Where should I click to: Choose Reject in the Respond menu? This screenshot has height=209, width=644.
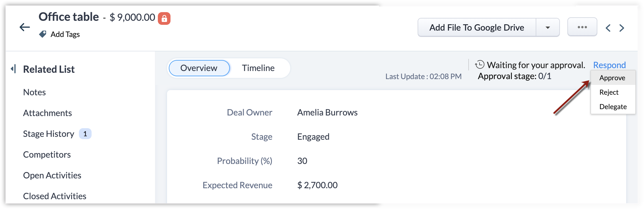[609, 92]
